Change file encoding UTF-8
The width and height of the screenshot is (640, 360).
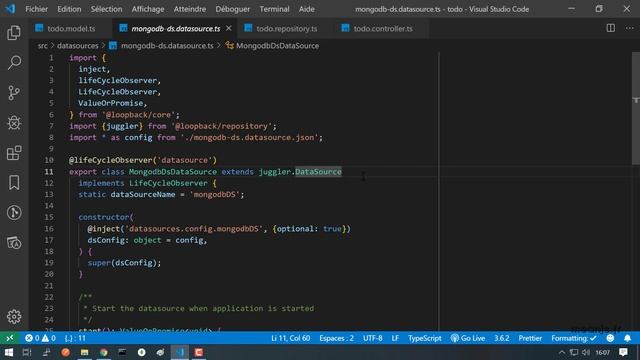tap(373, 338)
